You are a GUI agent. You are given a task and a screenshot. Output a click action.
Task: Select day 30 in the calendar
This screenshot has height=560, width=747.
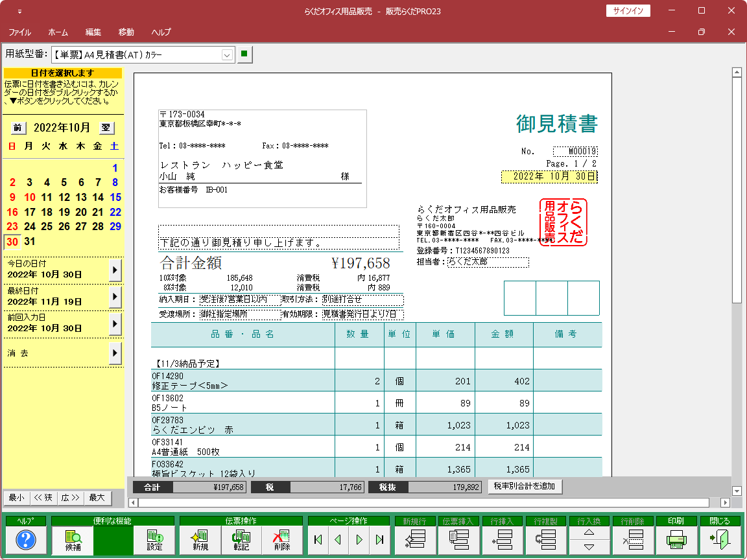pos(12,242)
